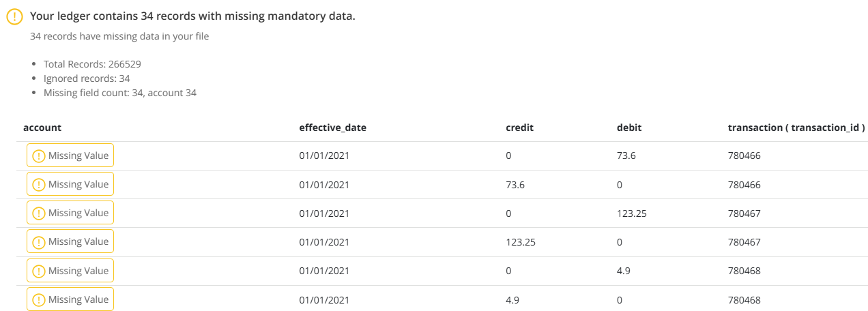Image resolution: width=868 pixels, height=311 pixels.
Task: Click the Missing Value badge for debit 4.9
Action: (70, 271)
